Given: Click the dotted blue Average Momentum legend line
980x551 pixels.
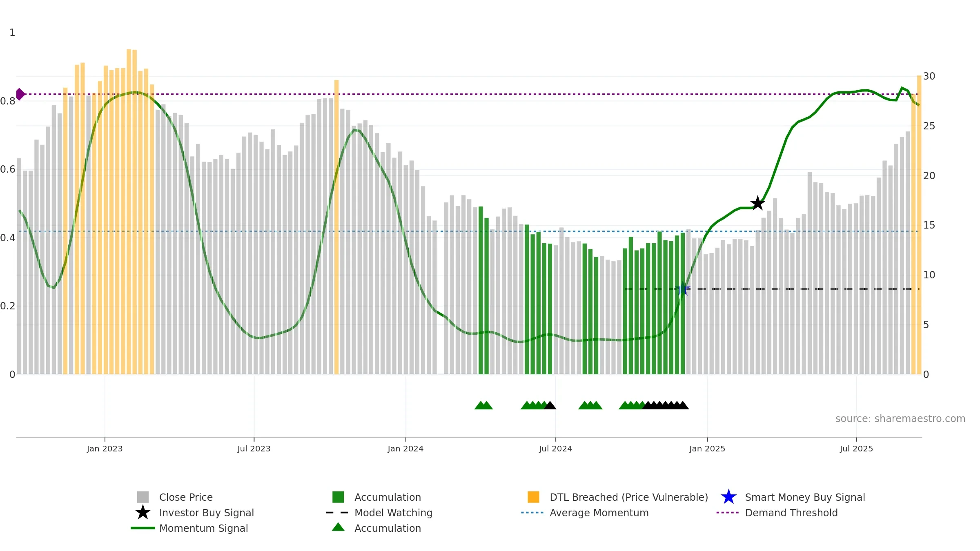Looking at the screenshot, I should [532, 513].
